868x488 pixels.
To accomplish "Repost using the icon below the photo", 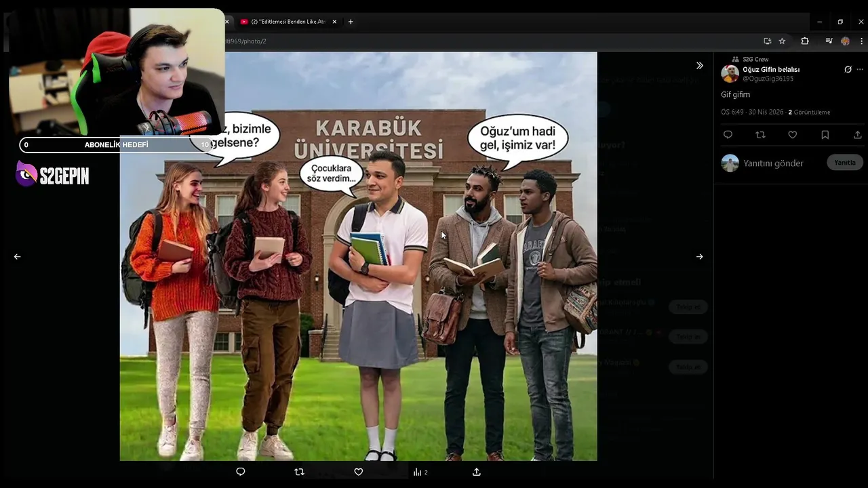I will point(299,472).
